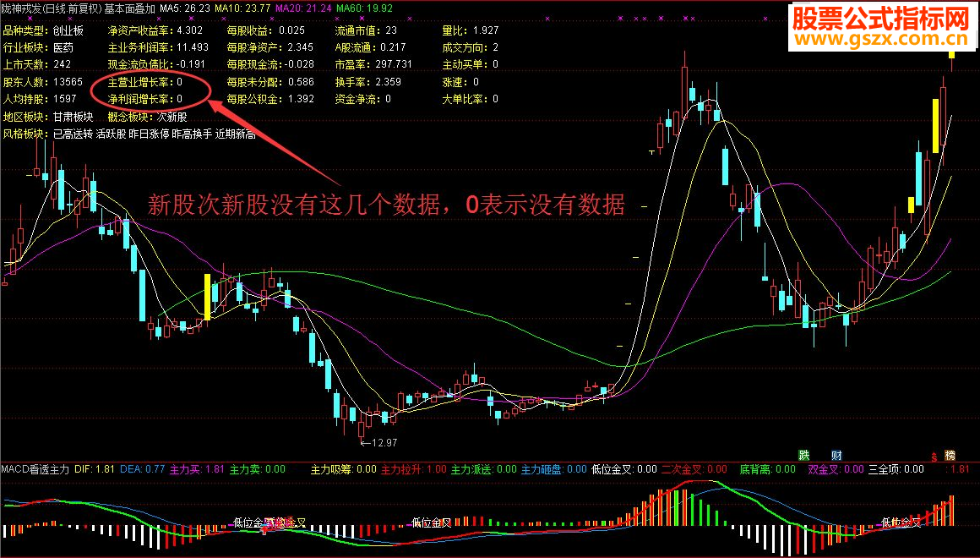Click the 主力买: 1.81 readout

pyautogui.click(x=197, y=468)
